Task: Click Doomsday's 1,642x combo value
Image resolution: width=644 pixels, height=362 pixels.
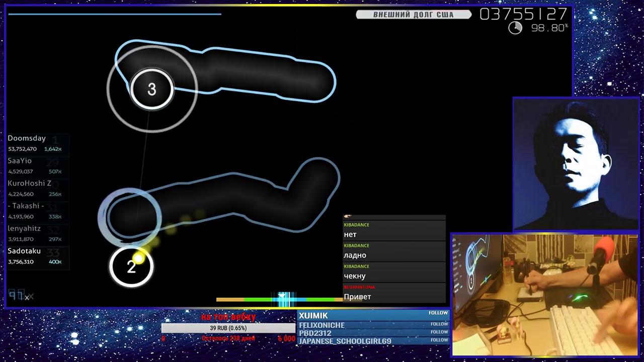Action: coord(53,149)
